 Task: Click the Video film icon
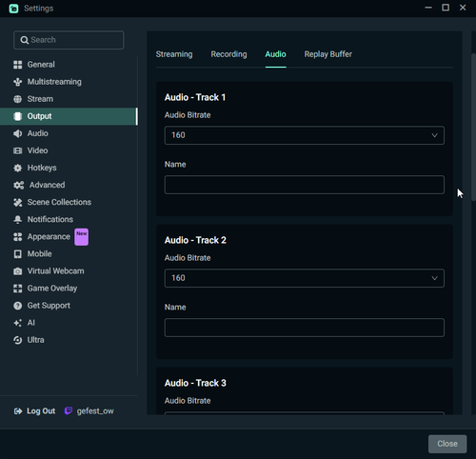click(x=18, y=150)
